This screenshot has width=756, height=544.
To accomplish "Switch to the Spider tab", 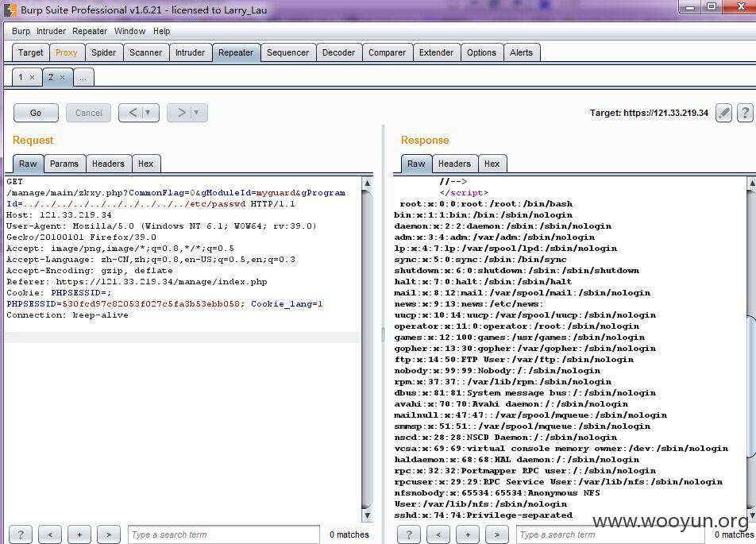I will 104,52.
